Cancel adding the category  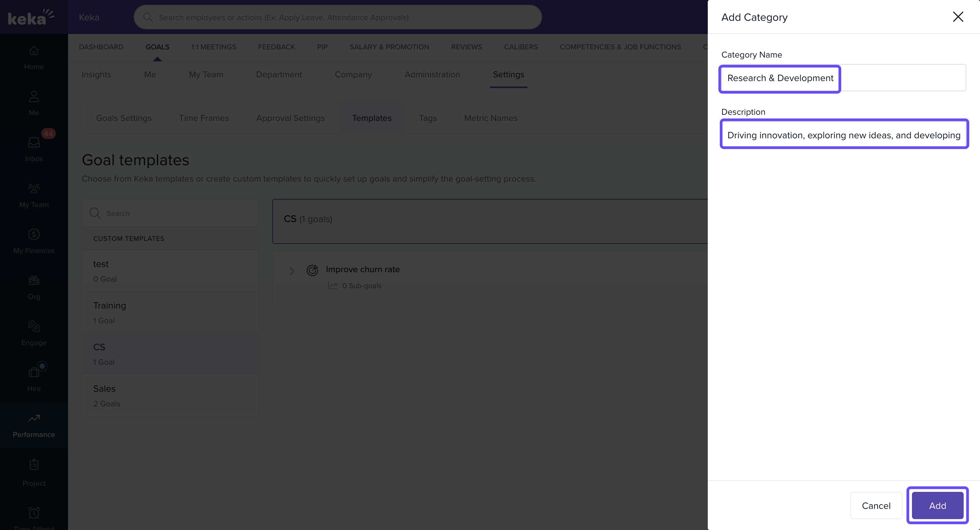pos(876,505)
